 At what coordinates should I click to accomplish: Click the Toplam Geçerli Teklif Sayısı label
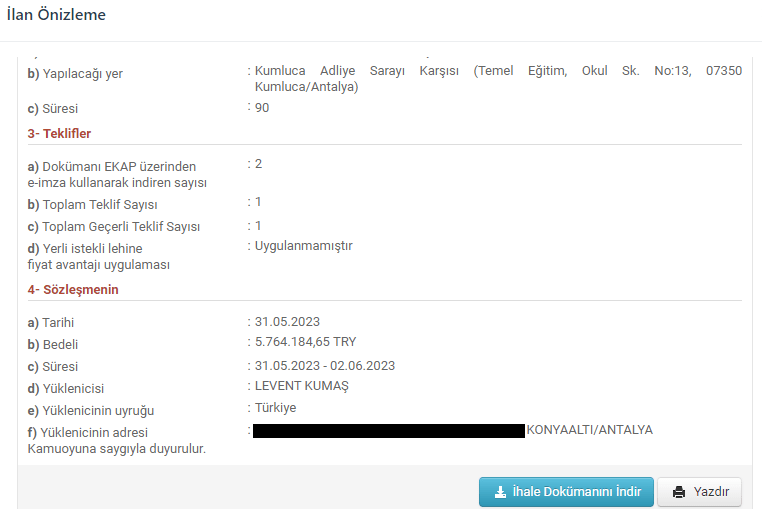click(x=114, y=227)
